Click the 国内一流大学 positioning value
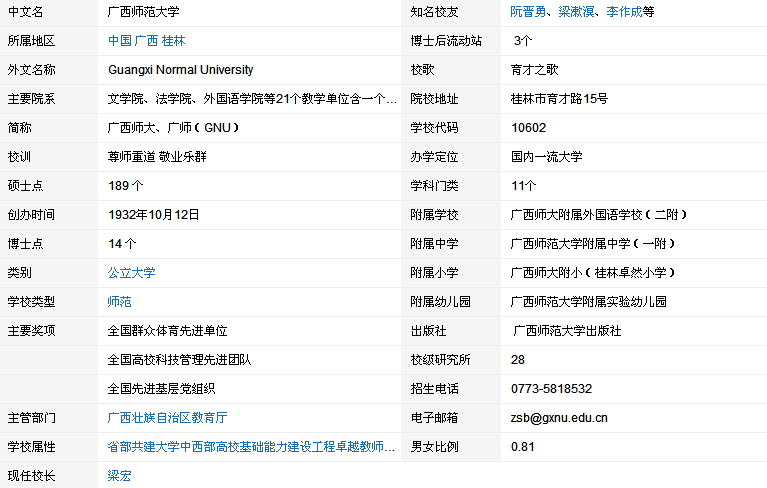 tap(546, 157)
